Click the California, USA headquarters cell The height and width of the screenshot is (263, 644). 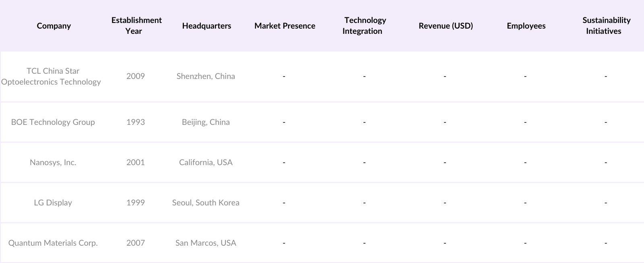206,162
